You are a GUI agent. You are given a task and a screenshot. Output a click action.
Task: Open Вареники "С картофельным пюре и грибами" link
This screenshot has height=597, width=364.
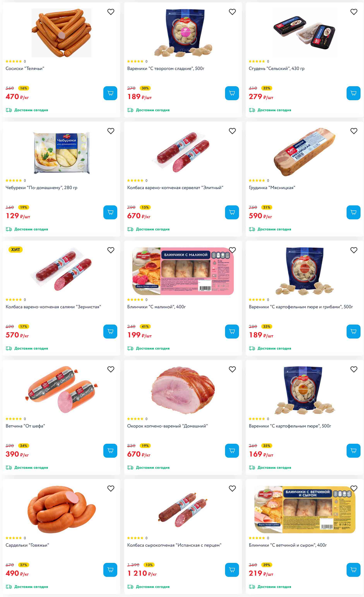[301, 307]
